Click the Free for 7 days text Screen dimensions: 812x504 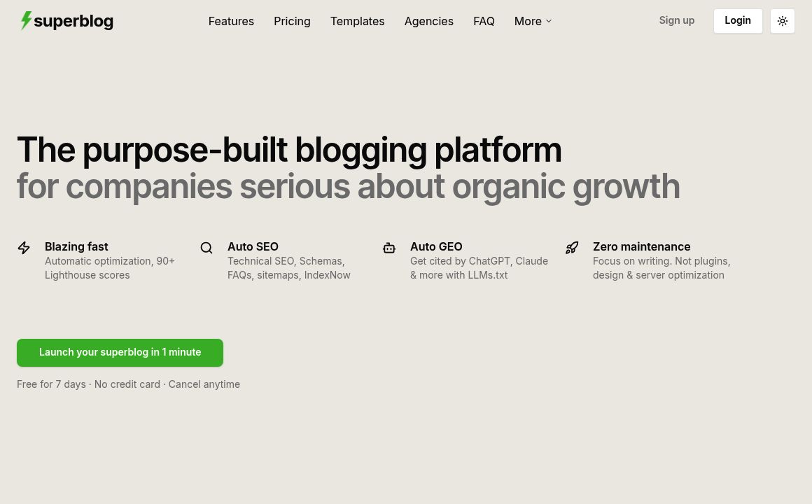tap(51, 384)
